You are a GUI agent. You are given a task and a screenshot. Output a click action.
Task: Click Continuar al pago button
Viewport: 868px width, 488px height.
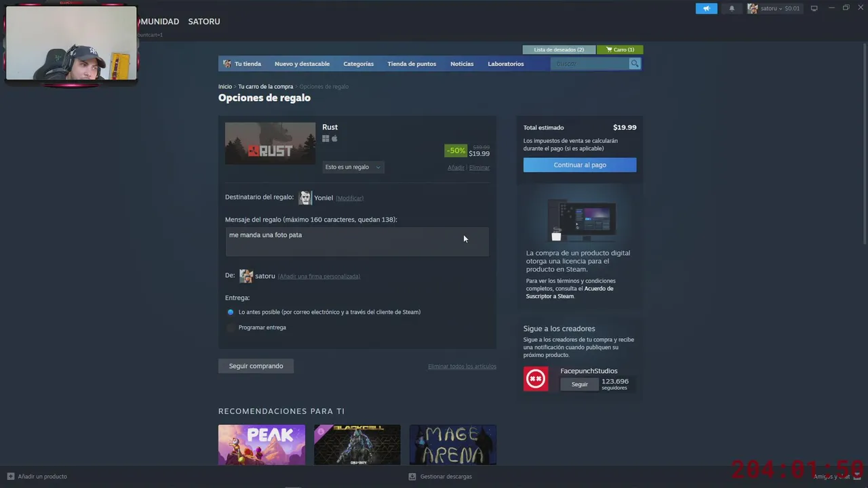tap(580, 165)
